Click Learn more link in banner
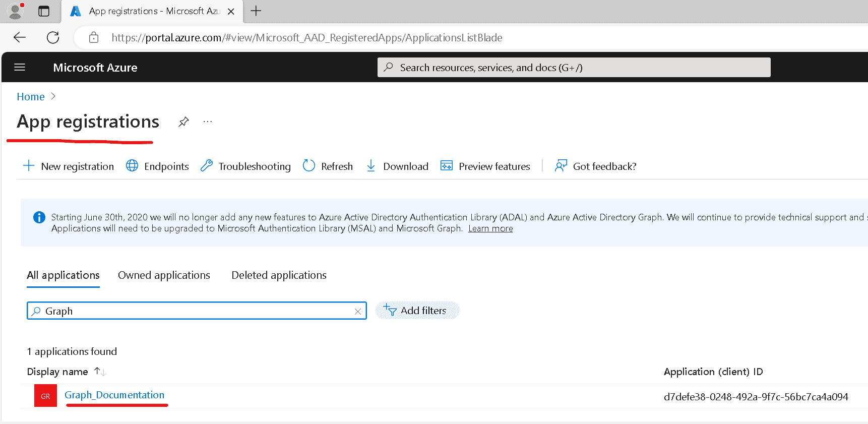The image size is (868, 424). (490, 228)
